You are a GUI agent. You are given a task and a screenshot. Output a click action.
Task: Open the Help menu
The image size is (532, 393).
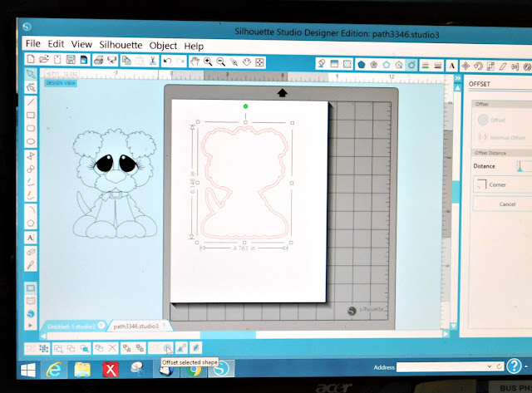194,47
